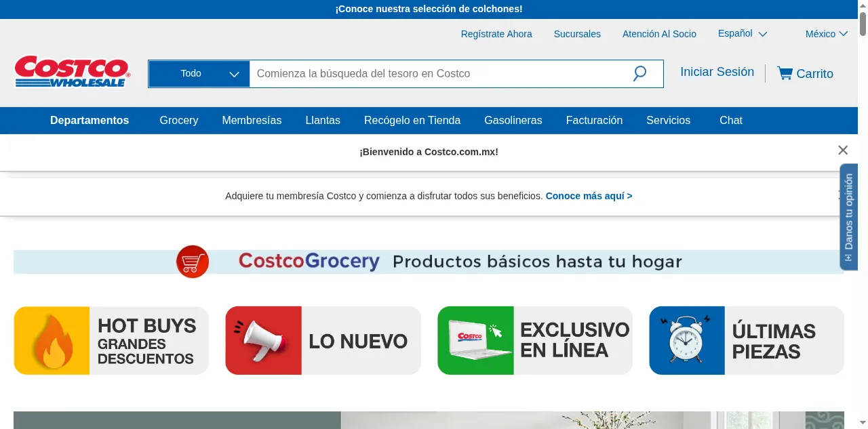Open Gasolineras in navigation bar

(x=513, y=120)
